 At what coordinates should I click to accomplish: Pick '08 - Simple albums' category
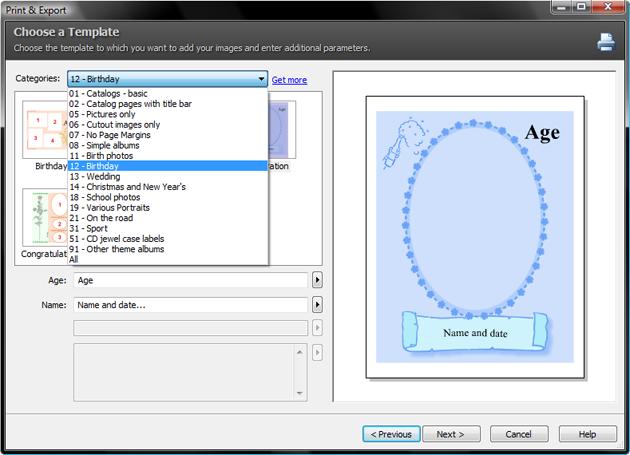click(x=168, y=146)
